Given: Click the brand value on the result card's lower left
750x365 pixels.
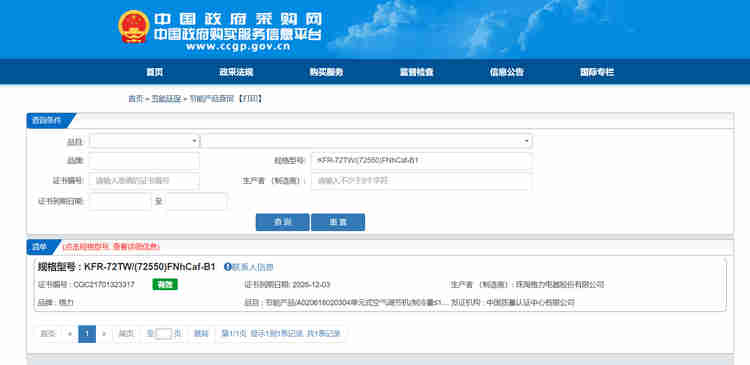Looking at the screenshot, I should (66, 302).
